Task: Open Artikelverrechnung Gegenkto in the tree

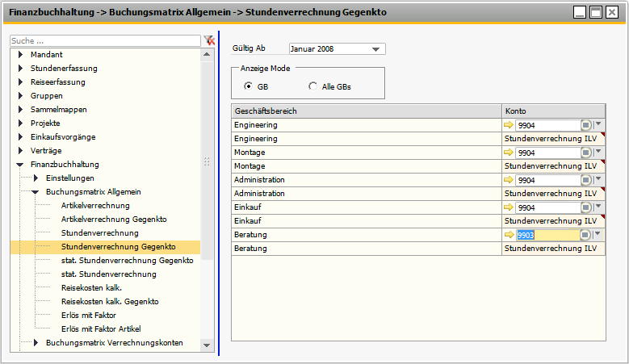Action: [x=113, y=219]
